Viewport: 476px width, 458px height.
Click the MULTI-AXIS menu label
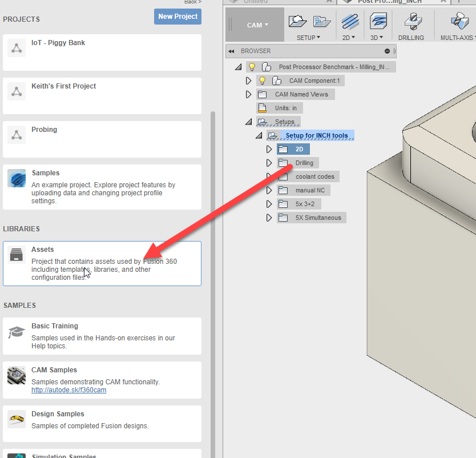pyautogui.click(x=458, y=38)
